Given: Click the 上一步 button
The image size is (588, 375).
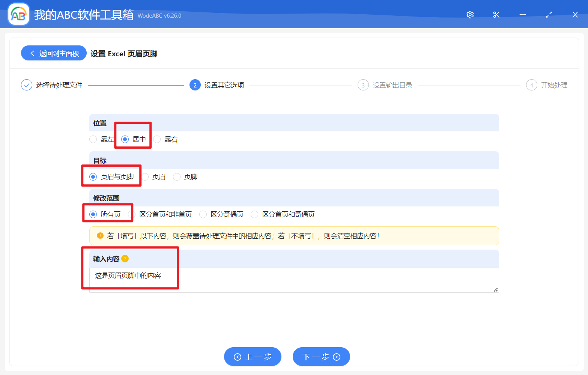Looking at the screenshot, I should 253,357.
